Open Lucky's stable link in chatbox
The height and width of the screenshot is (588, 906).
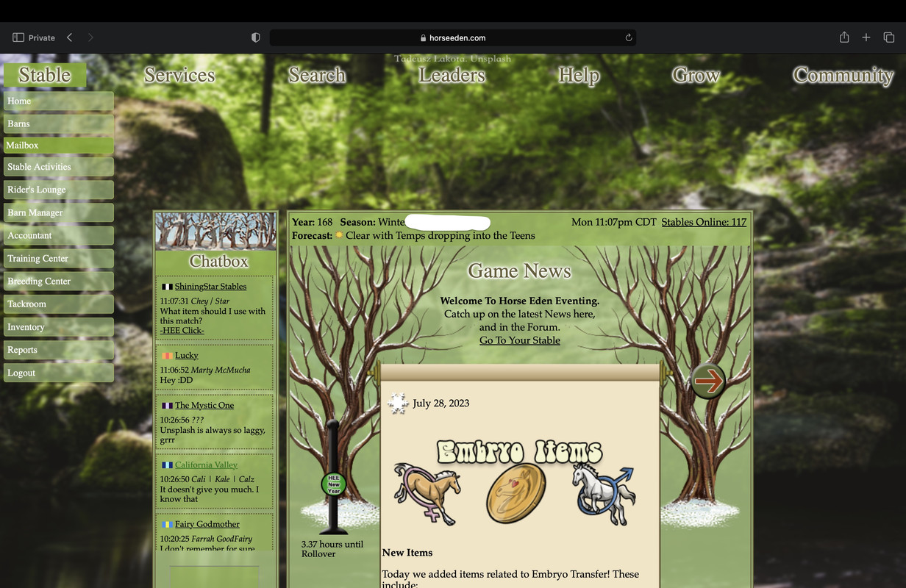[187, 356]
